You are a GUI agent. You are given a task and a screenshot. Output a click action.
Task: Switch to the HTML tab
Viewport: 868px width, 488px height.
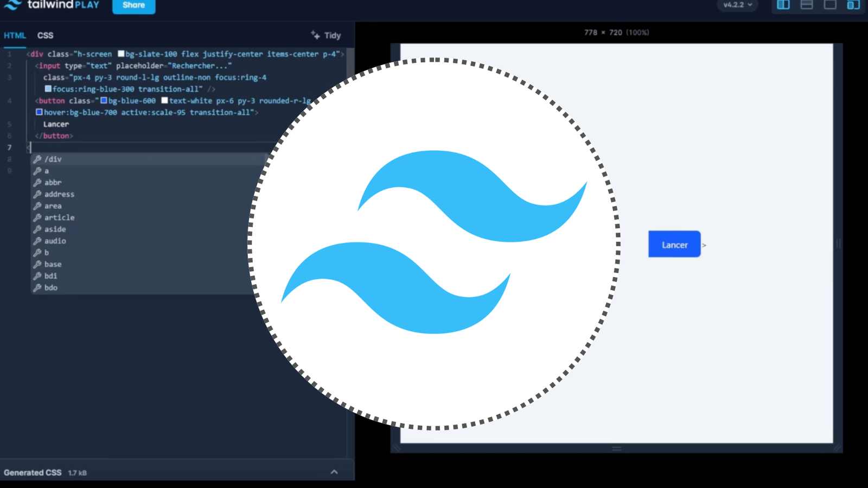(x=15, y=35)
